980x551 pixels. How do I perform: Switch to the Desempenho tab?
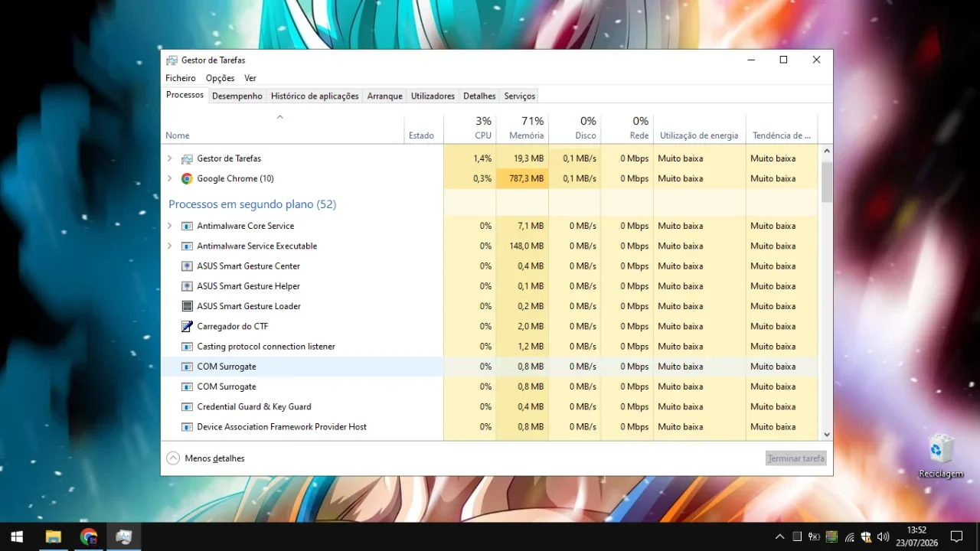click(237, 96)
